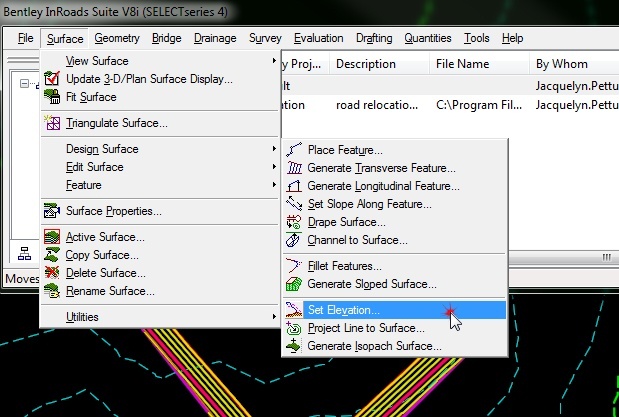Sort by the Description column header
This screenshot has width=619, height=417.
[x=380, y=64]
